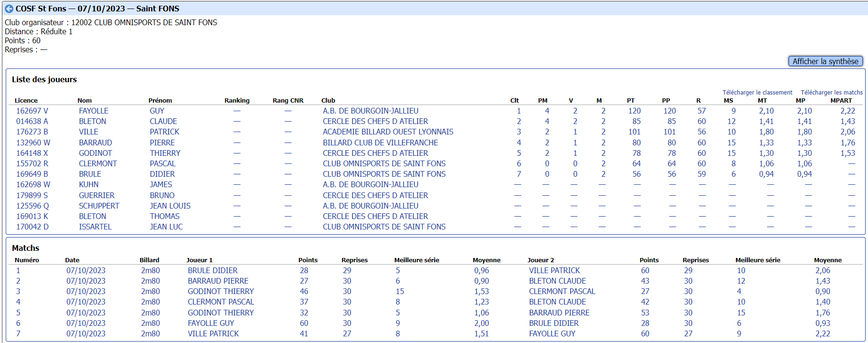Image resolution: width=868 pixels, height=343 pixels.
Task: Click player name GUERRIER
Action: tap(96, 195)
